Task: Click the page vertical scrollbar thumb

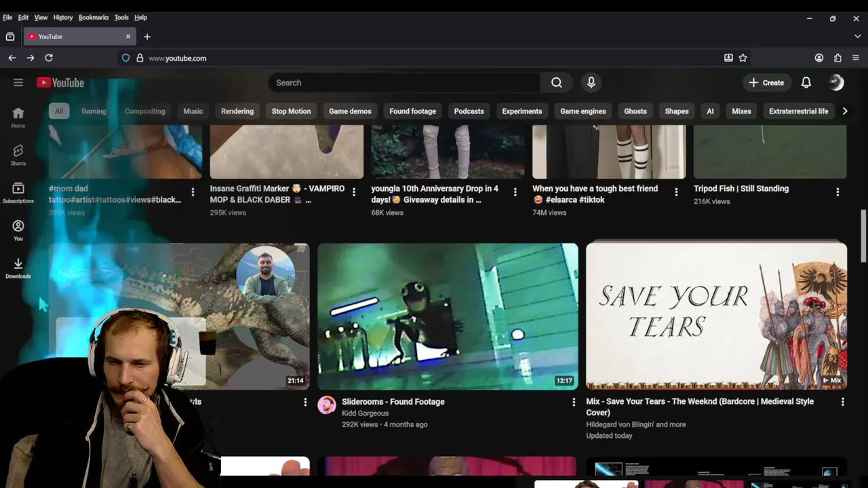Action: tap(863, 235)
